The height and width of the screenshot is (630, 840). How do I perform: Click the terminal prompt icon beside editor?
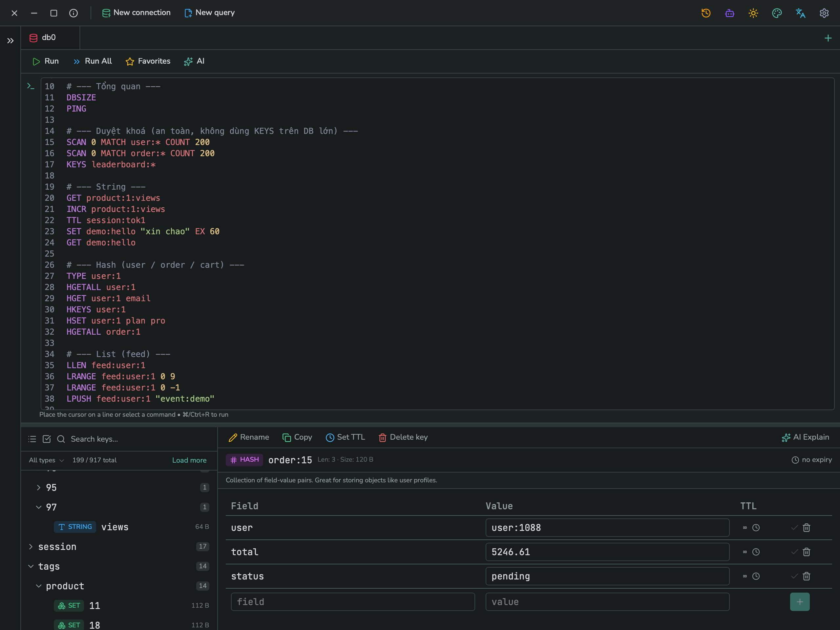pos(31,86)
